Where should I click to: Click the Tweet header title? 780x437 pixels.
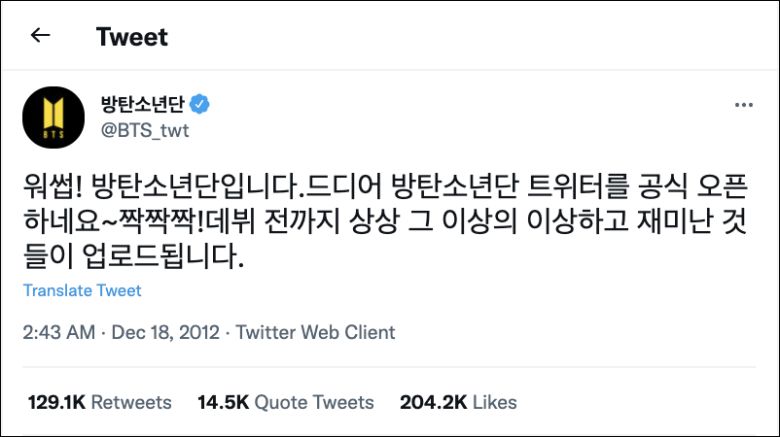(132, 37)
